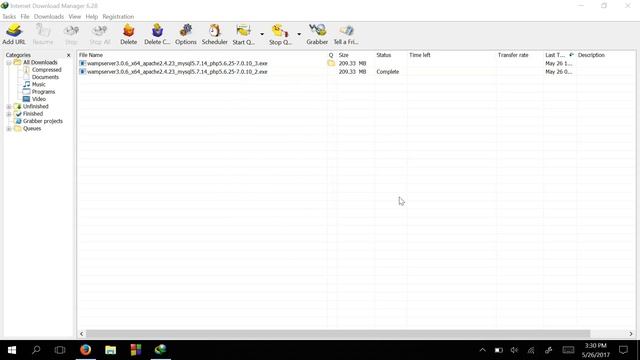Open the Downloads menu

pyautogui.click(x=49, y=17)
